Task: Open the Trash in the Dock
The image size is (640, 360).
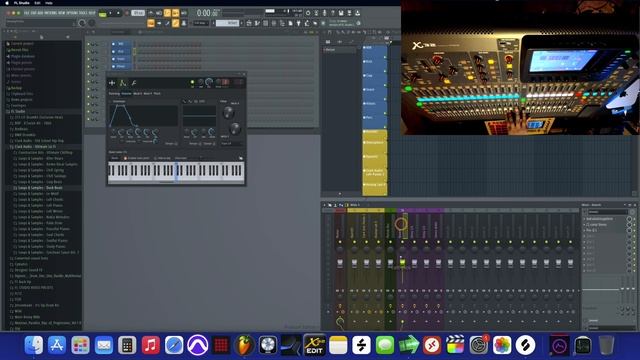Action: click(x=607, y=345)
